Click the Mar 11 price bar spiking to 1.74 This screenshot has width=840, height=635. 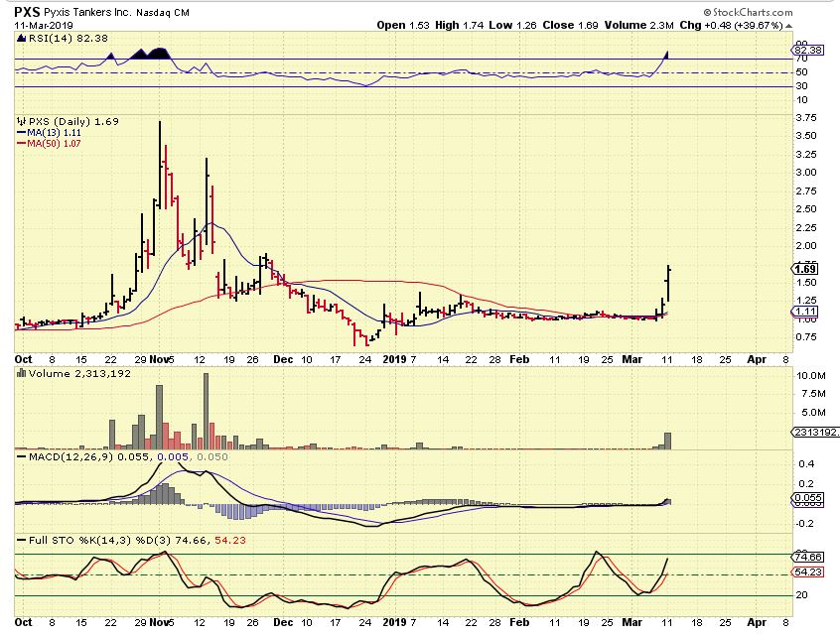pos(668,283)
